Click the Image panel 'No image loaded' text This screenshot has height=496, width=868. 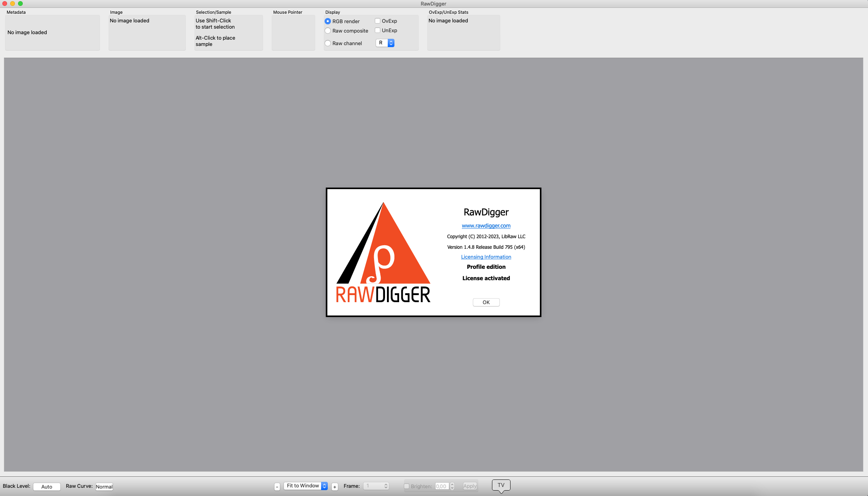pyautogui.click(x=129, y=21)
